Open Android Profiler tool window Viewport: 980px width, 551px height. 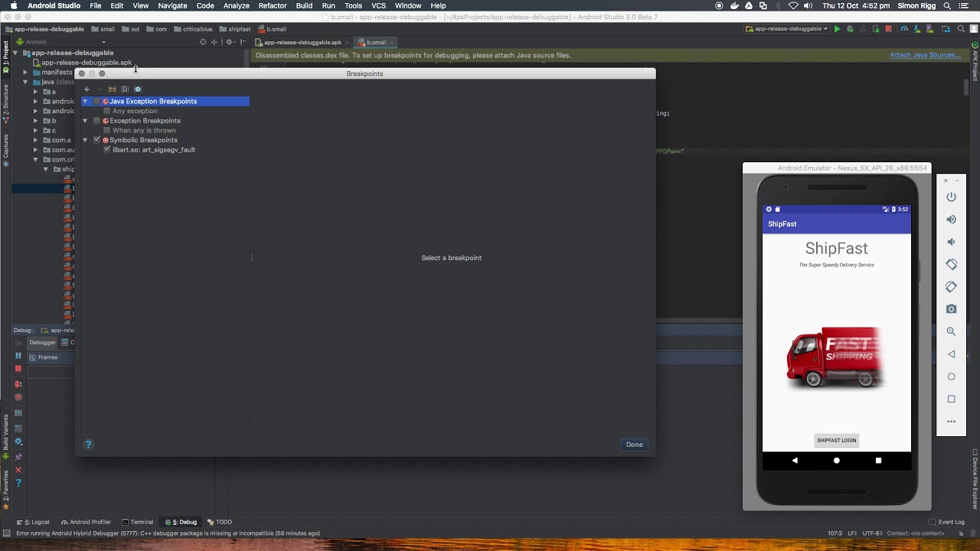(x=86, y=522)
